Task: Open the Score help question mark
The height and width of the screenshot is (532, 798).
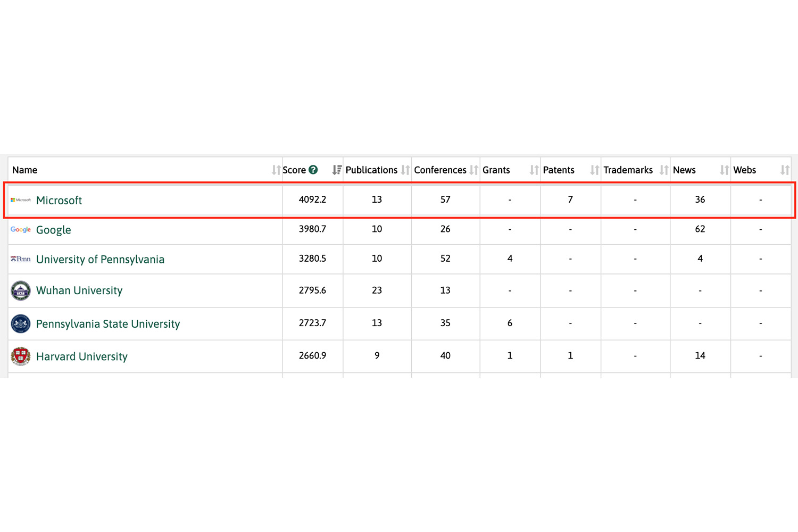Action: click(313, 170)
